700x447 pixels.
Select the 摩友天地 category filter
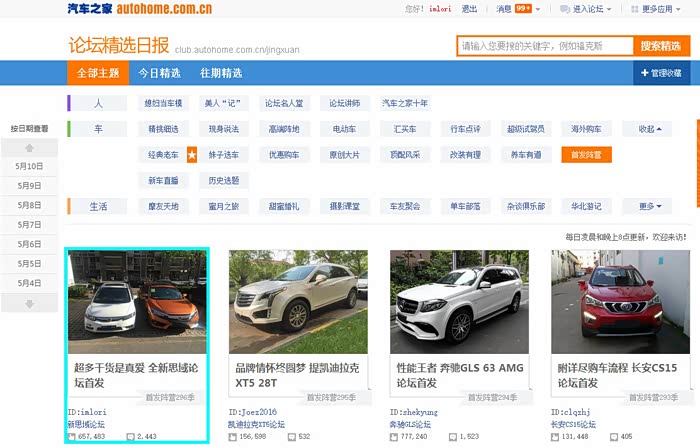tap(164, 207)
